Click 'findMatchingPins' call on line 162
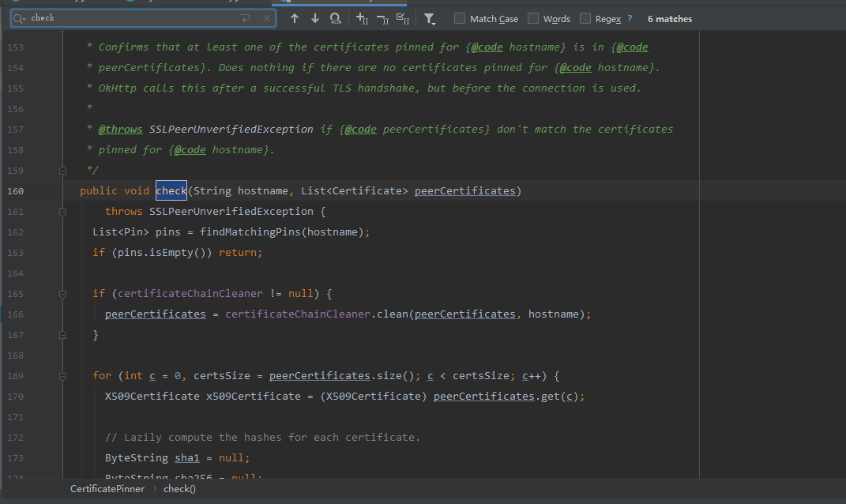Image resolution: width=846 pixels, height=504 pixels. [250, 232]
